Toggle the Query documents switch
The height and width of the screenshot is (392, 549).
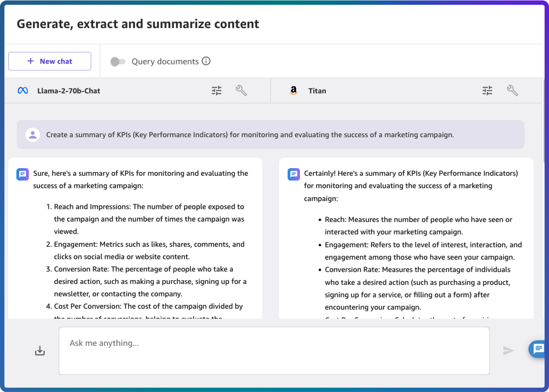pos(117,61)
